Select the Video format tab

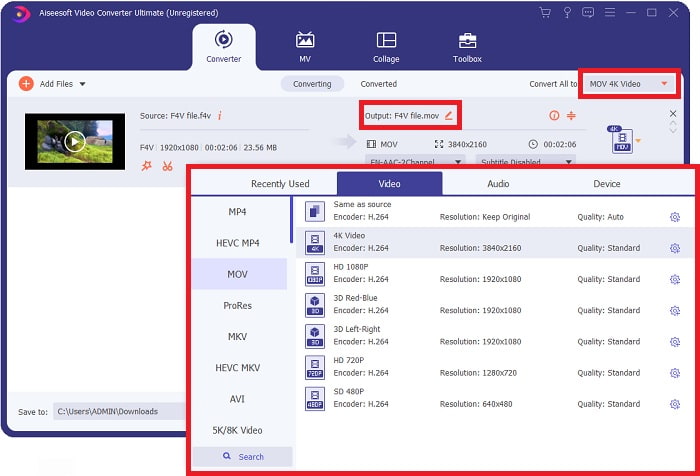pos(390,184)
